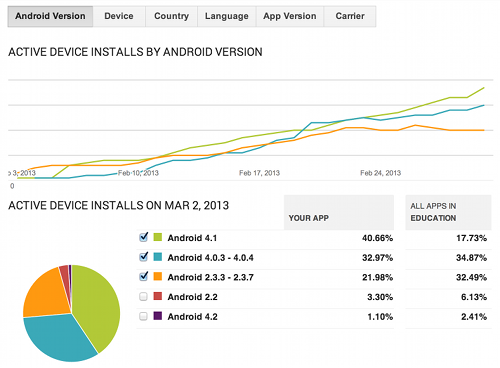Click the orange Android 2.3.3 color swatch

[158, 277]
